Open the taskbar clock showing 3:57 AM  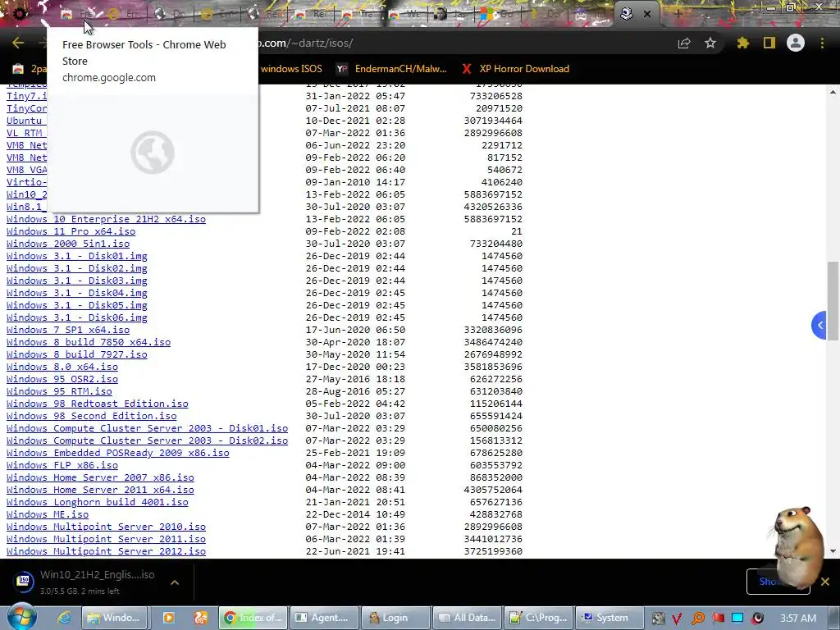pos(798,619)
